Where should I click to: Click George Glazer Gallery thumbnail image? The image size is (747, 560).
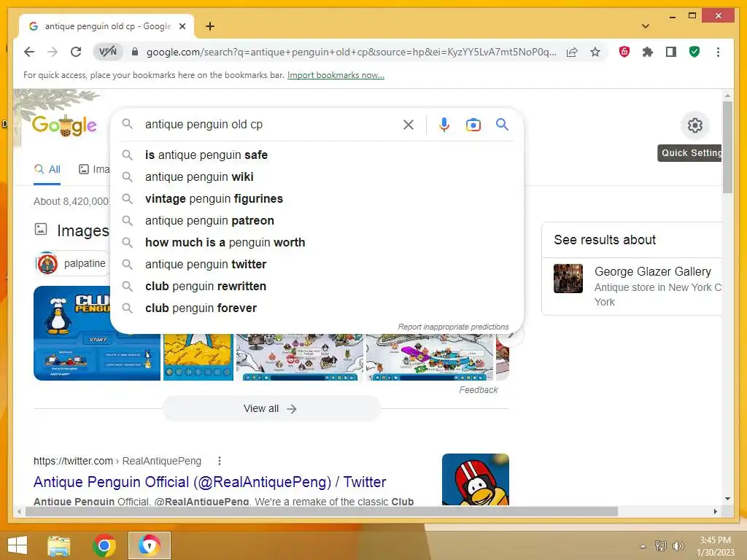[568, 279]
